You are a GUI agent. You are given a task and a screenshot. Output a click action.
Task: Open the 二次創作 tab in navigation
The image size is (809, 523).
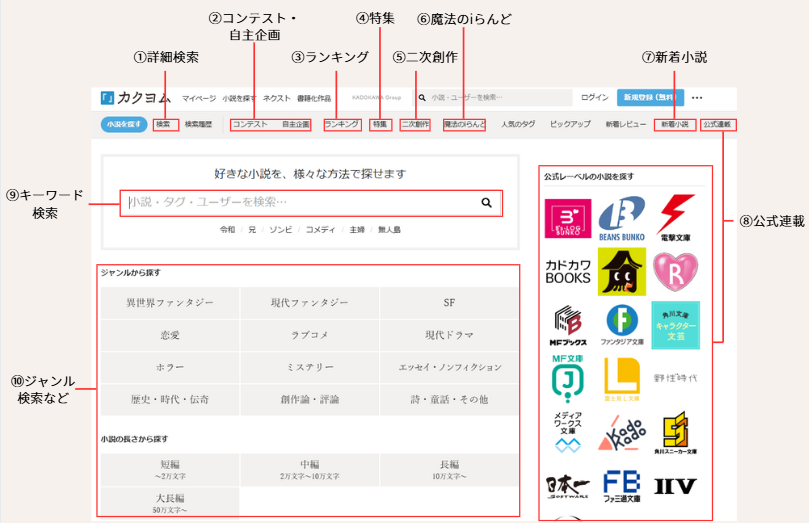415,125
